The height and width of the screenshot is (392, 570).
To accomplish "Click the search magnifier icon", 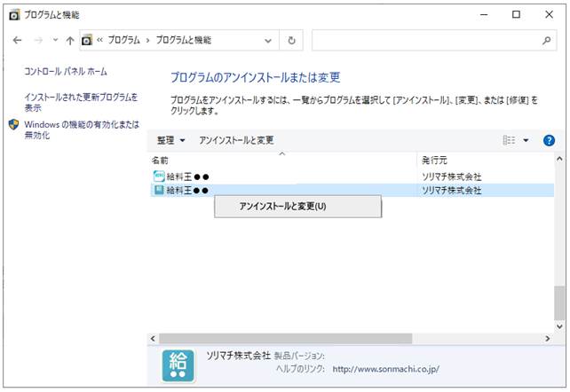I will tap(546, 40).
